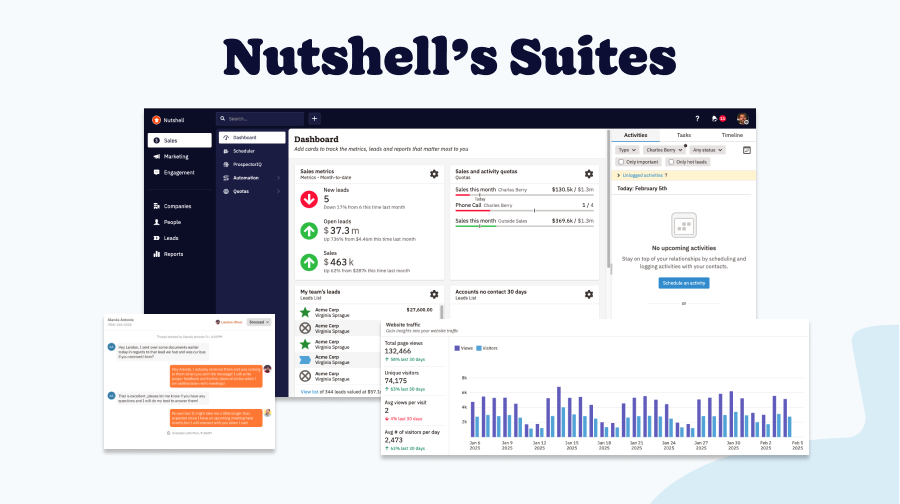Switch to the Tasks tab
The image size is (900, 504).
(683, 134)
